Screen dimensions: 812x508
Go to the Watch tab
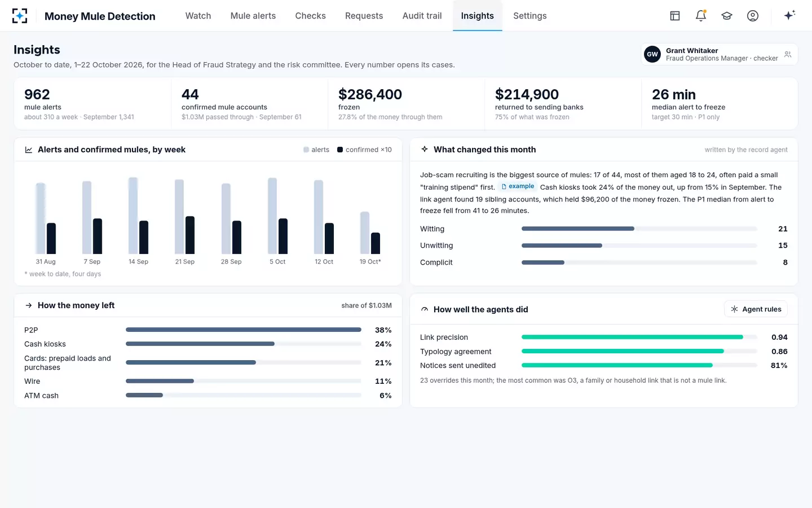(198, 16)
